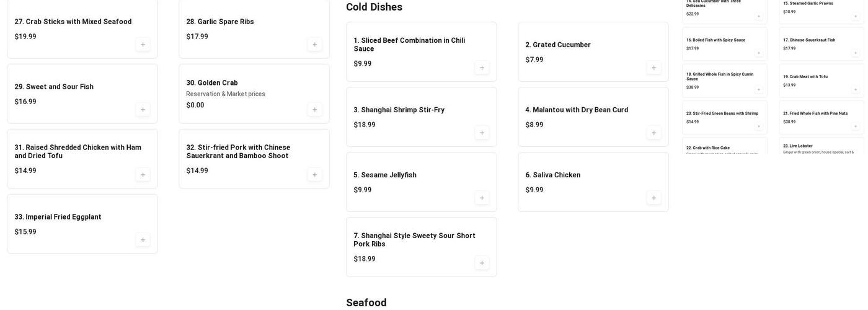The image size is (868, 310).
Task: Add Sweet and Sour Fish to order
Action: [x=143, y=110]
